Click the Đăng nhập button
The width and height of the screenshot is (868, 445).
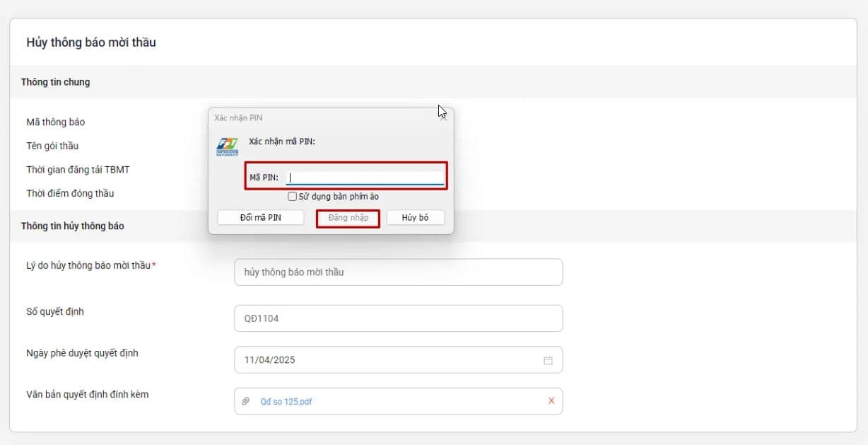pyautogui.click(x=348, y=218)
